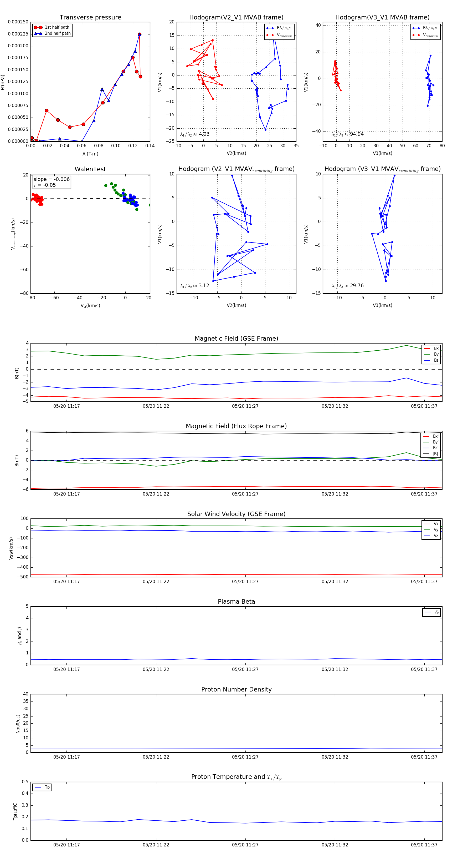
Task: Select the Bx legend entry in GSE field plot
Action: [x=431, y=349]
